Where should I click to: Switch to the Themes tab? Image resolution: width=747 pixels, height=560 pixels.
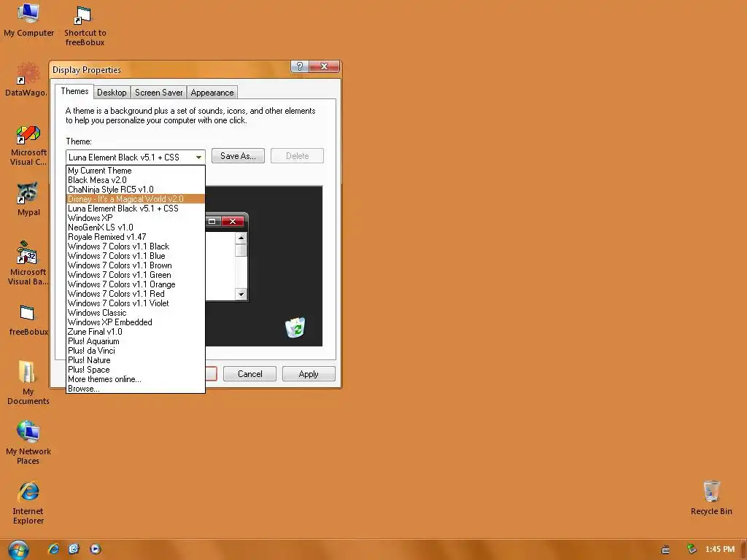[74, 91]
